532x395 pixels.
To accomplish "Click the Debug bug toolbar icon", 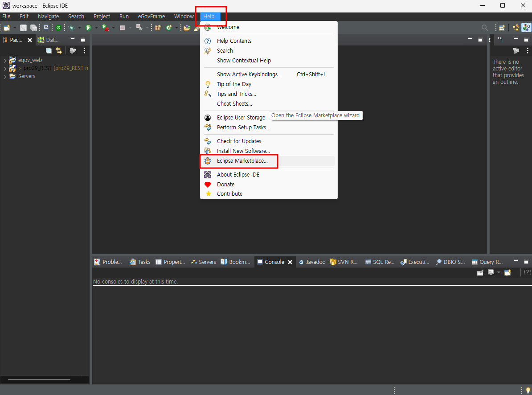I will 71,28.
